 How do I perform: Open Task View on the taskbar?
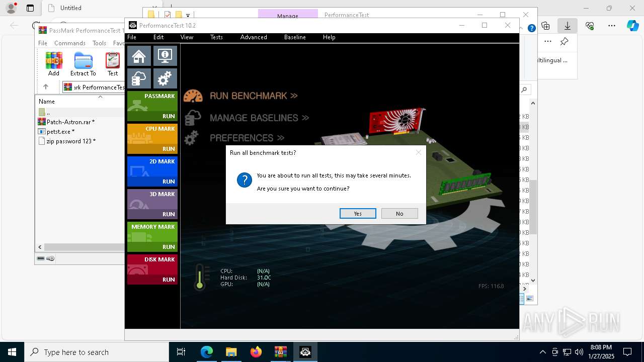(x=181, y=352)
